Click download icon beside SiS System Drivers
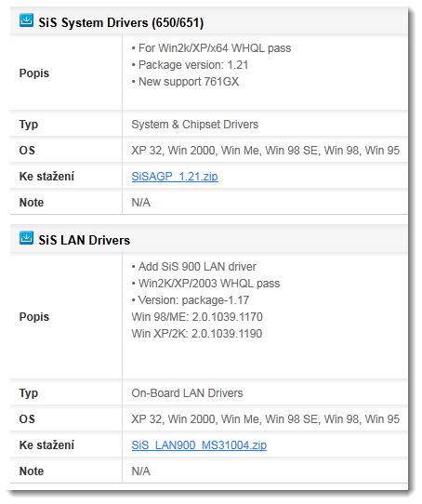422x504 pixels. click(x=26, y=20)
